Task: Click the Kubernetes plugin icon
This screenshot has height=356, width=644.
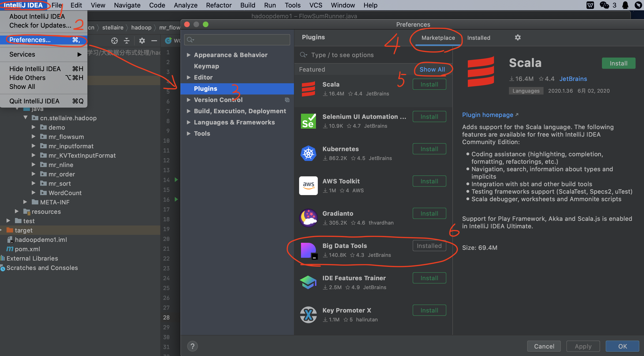Action: click(x=308, y=153)
